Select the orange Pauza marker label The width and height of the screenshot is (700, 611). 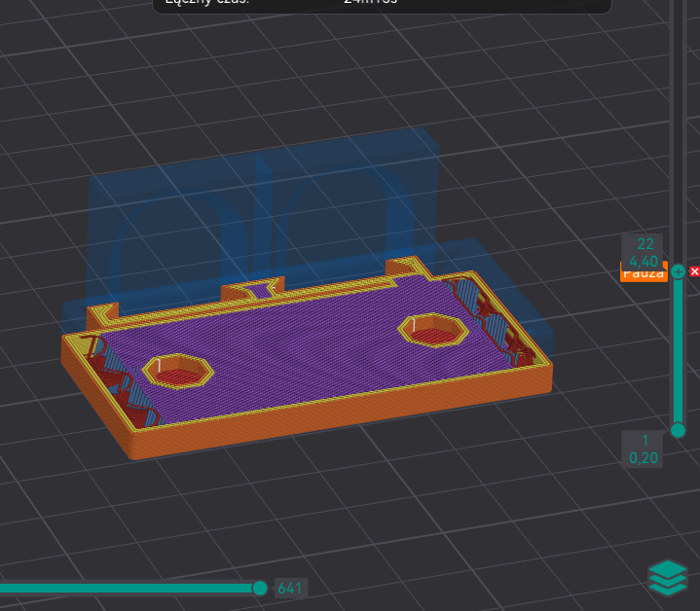644,272
